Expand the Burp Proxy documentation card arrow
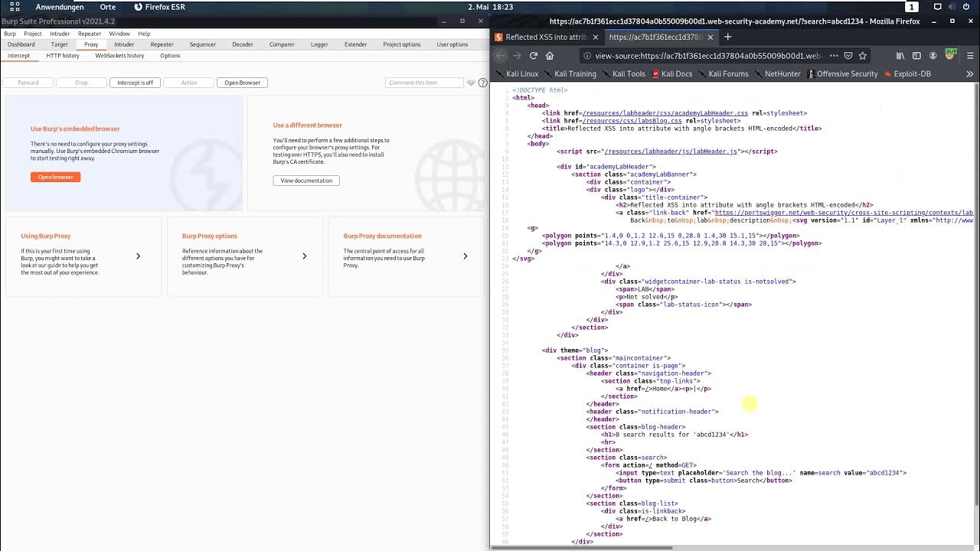Image resolution: width=980 pixels, height=551 pixels. (x=465, y=256)
